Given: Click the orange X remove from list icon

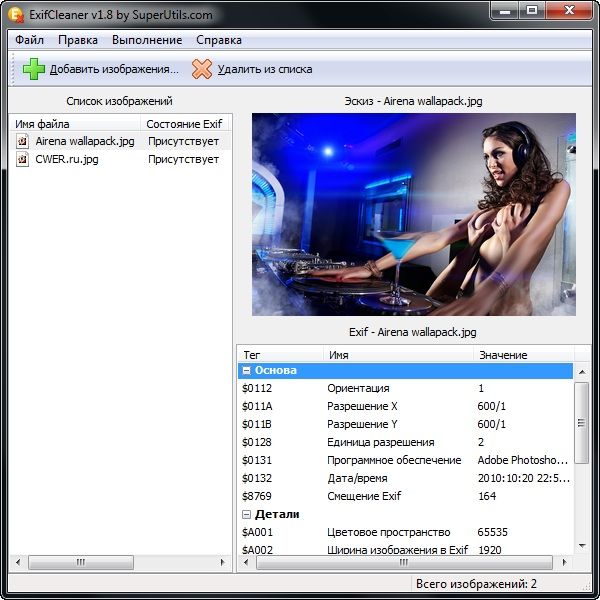Looking at the screenshot, I should click(202, 69).
